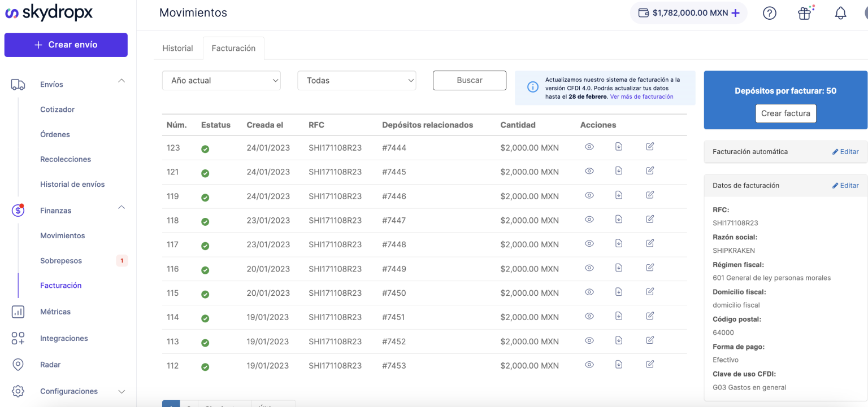This screenshot has height=407, width=868.
Task: Open Radar from its sidebar icon
Action: 18,364
